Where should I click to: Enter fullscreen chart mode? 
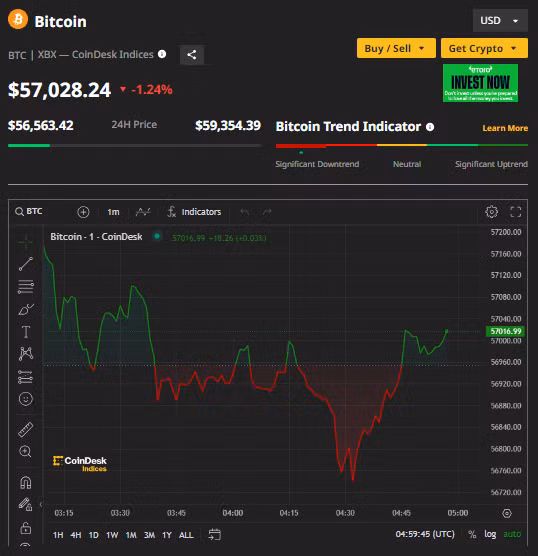515,212
